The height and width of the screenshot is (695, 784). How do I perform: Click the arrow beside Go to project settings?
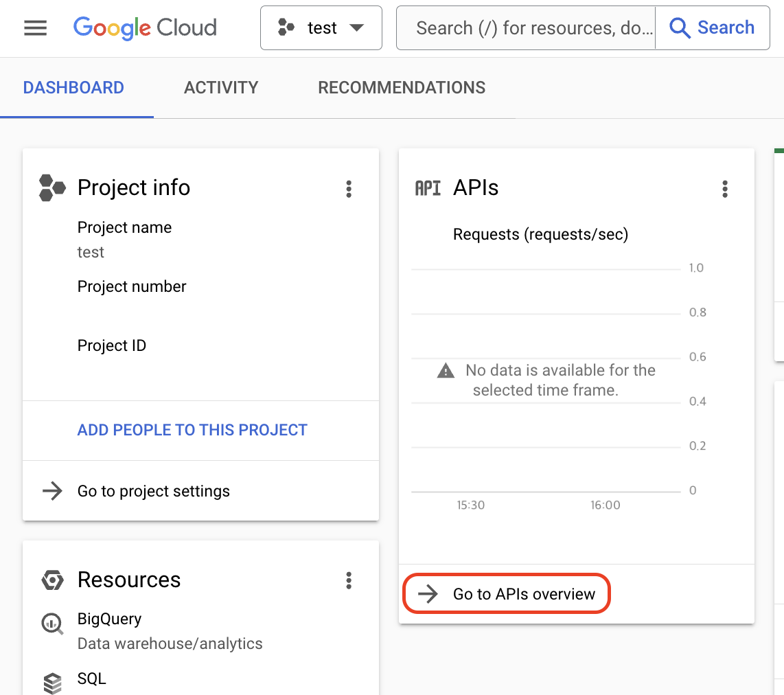point(52,491)
